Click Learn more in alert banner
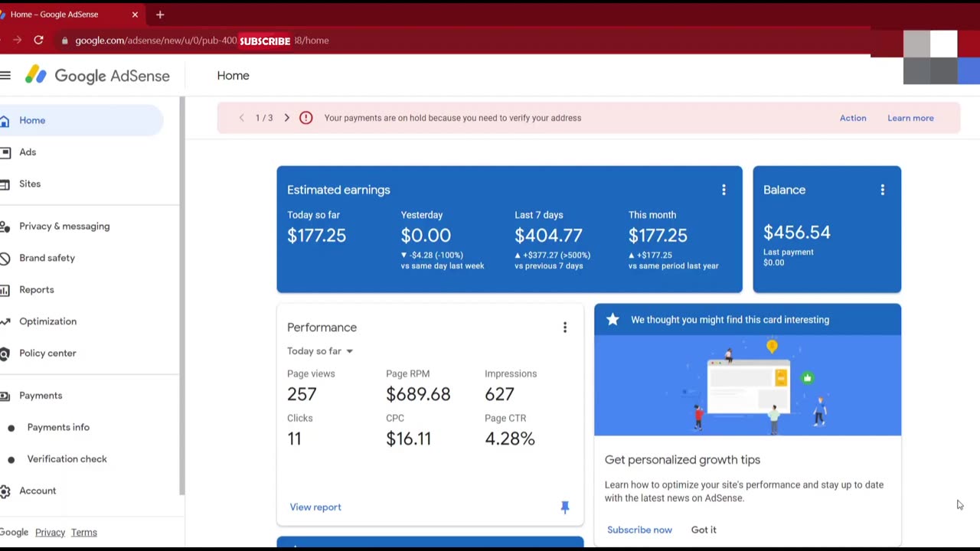The width and height of the screenshot is (980, 551). (x=910, y=118)
